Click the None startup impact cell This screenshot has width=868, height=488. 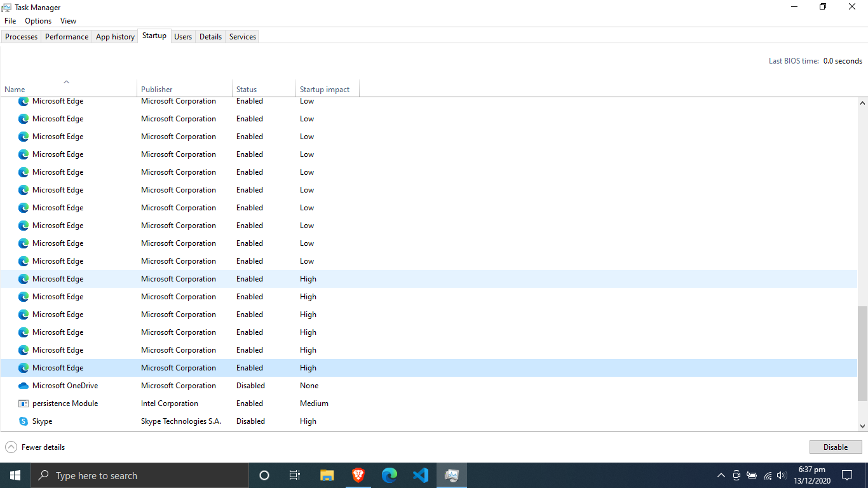[309, 386]
